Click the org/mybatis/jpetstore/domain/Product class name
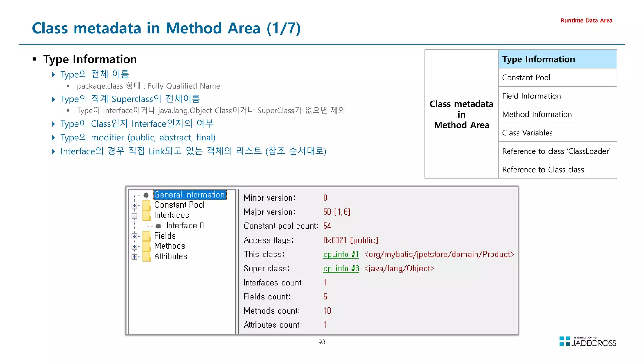This screenshot has height=362, width=644. click(439, 255)
